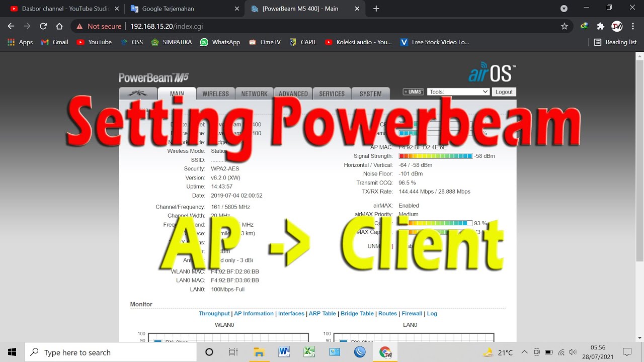Open the OmeTV bookmark

[x=265, y=42]
